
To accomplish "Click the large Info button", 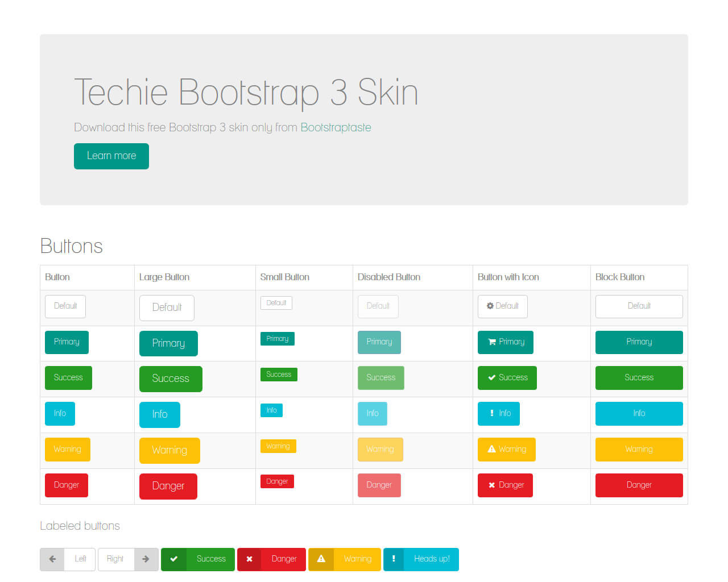I will pyautogui.click(x=160, y=415).
